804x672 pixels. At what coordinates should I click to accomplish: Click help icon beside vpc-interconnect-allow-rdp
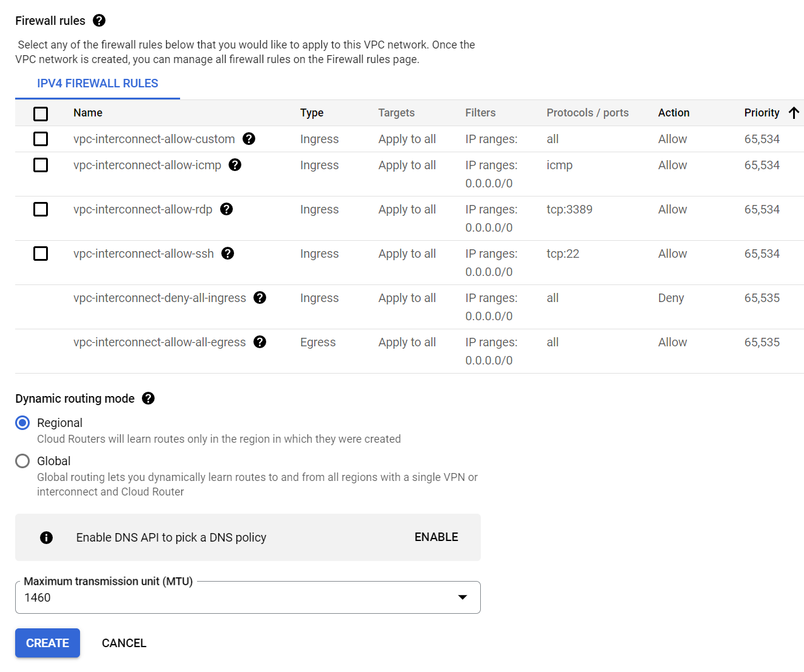226,209
